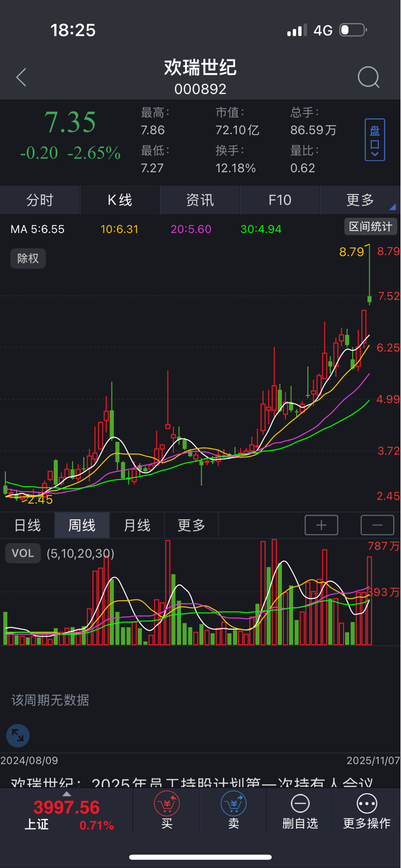The height and width of the screenshot is (868, 401).
Task: Tap the battery status icon
Action: [x=353, y=30]
